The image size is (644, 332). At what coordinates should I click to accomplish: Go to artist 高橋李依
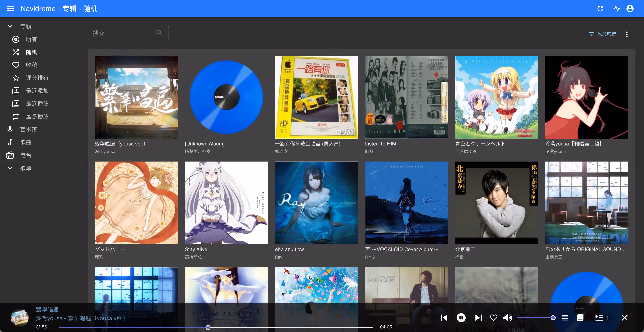coord(194,257)
